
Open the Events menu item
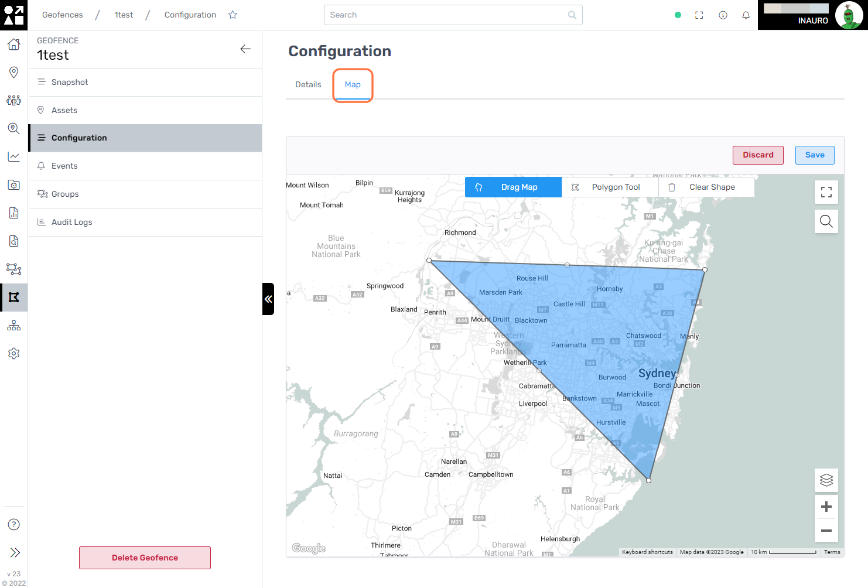coord(145,166)
